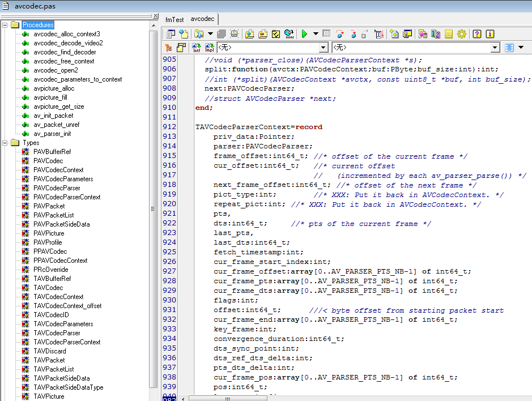Close the code explorer panel

(155, 16)
